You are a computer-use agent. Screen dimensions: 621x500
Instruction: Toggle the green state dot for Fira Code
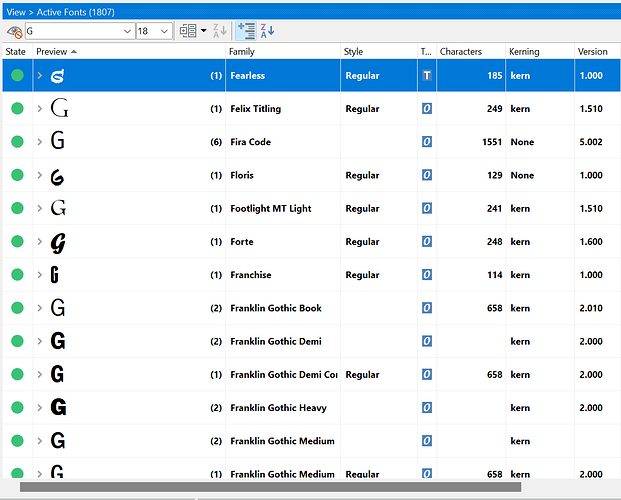coord(17,142)
